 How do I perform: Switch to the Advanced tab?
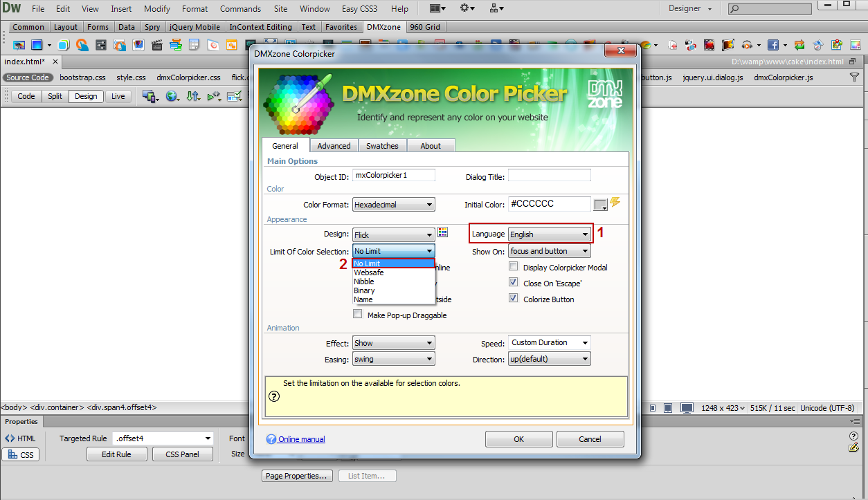334,146
